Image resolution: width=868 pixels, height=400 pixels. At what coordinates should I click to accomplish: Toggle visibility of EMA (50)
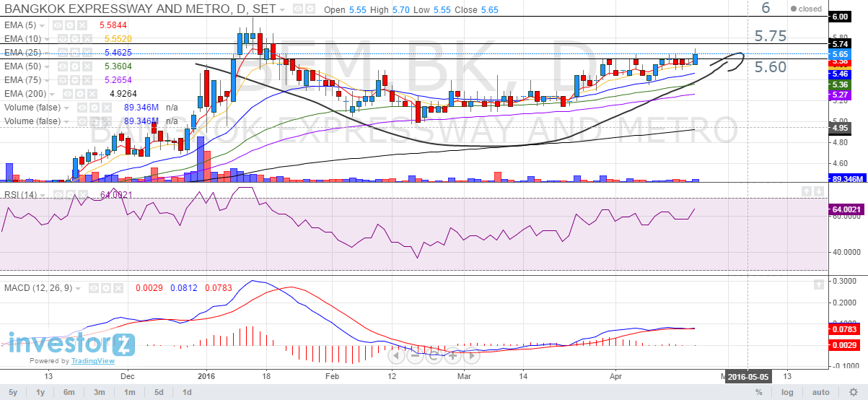pos(63,66)
